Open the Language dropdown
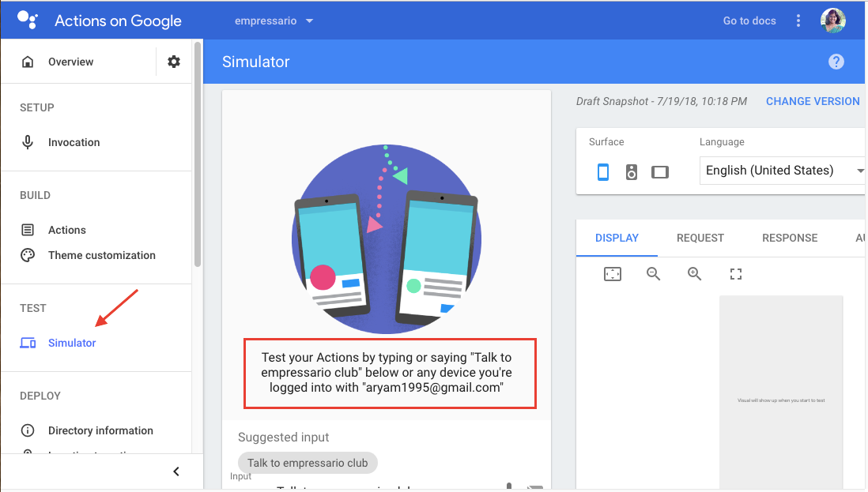Image resolution: width=868 pixels, height=492 pixels. (782, 171)
